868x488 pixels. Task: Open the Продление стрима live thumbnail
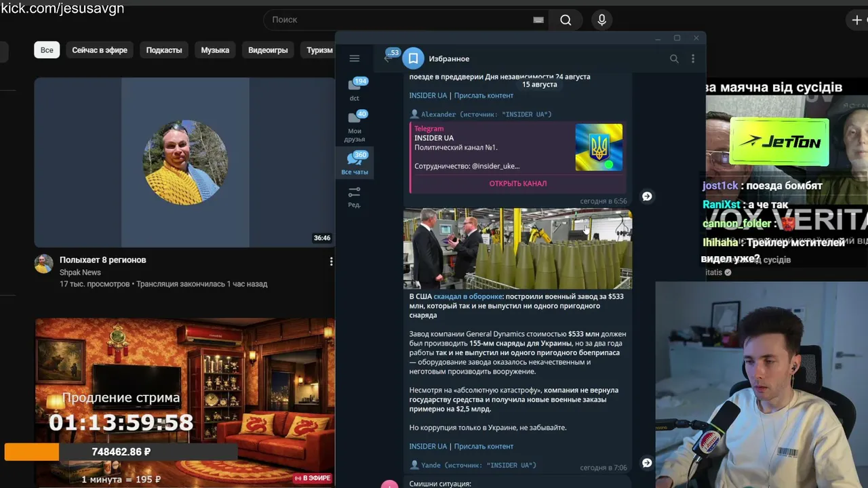184,403
